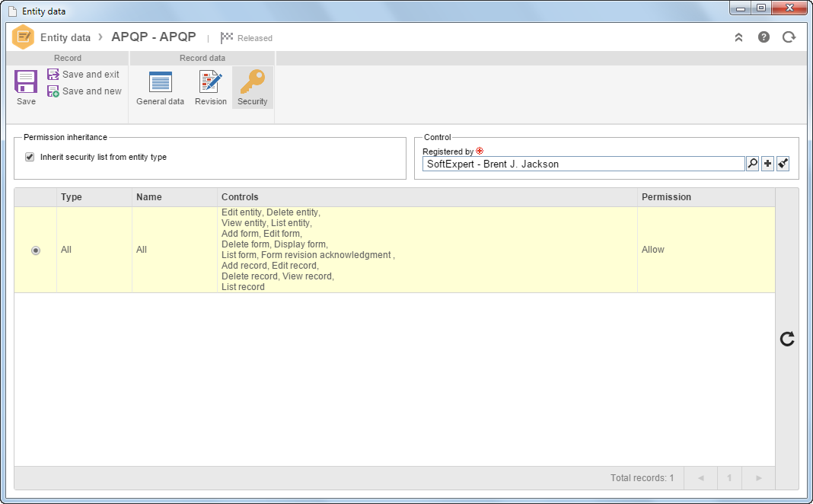
Task: Toggle Inherit security list from entity type
Action: point(30,157)
